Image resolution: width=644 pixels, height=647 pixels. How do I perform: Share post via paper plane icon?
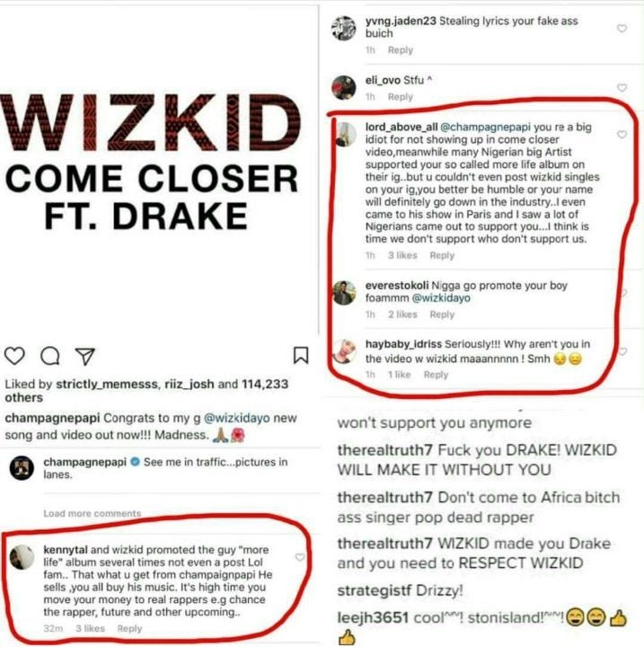coord(85,356)
